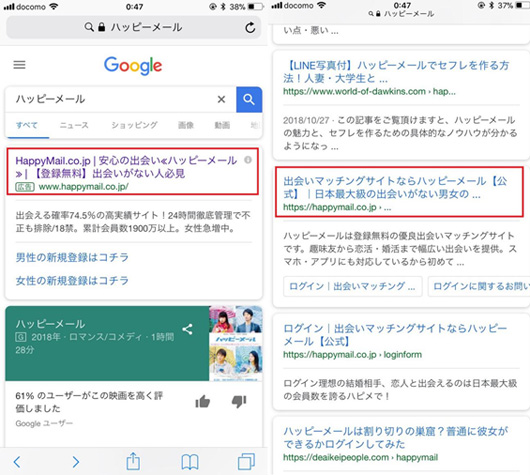Share the ハッピーメール movie card
530x475 pixels.
pyautogui.click(x=187, y=329)
